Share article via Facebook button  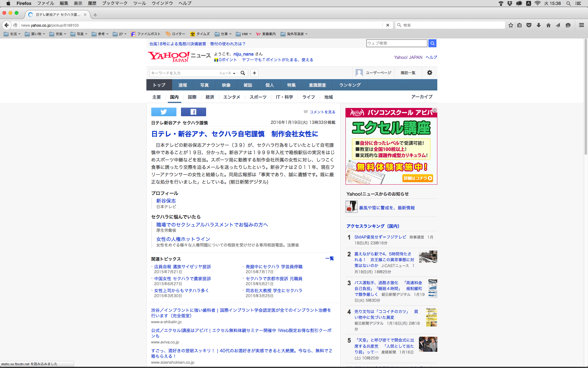click(193, 112)
